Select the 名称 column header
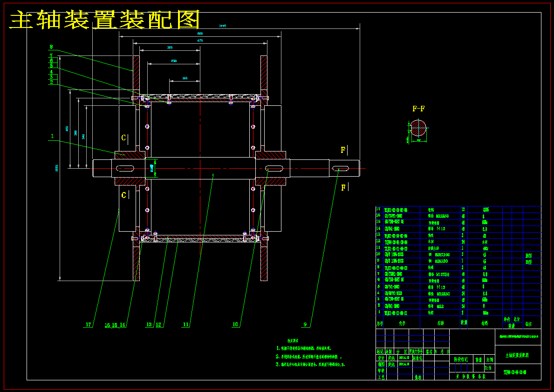 tap(440, 323)
